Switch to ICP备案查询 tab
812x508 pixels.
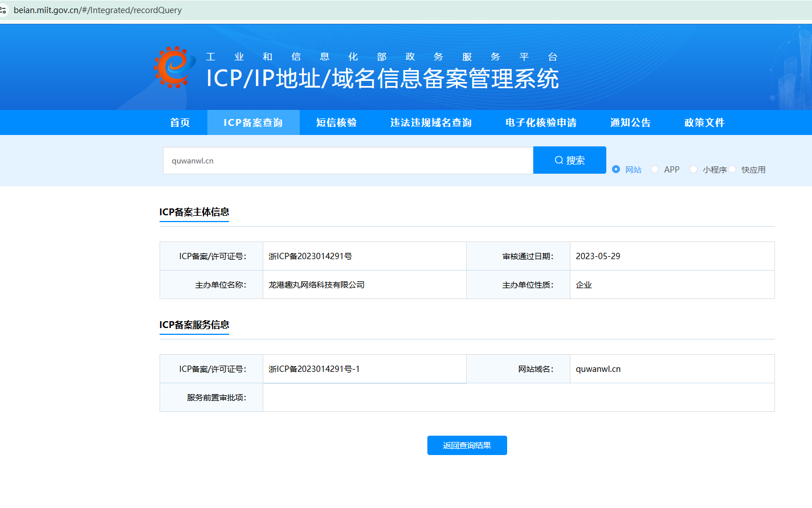pyautogui.click(x=253, y=122)
